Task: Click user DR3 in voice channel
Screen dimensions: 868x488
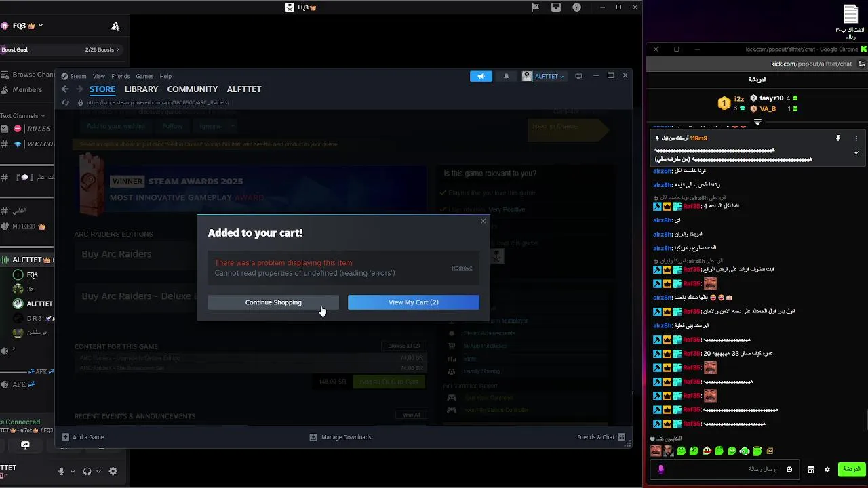Action: coord(33,318)
